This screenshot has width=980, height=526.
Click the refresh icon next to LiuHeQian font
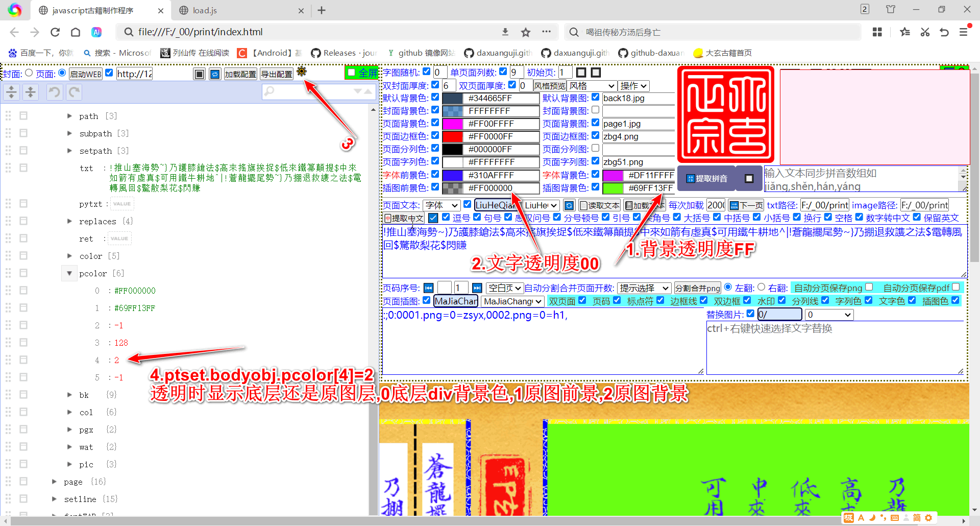coord(570,205)
